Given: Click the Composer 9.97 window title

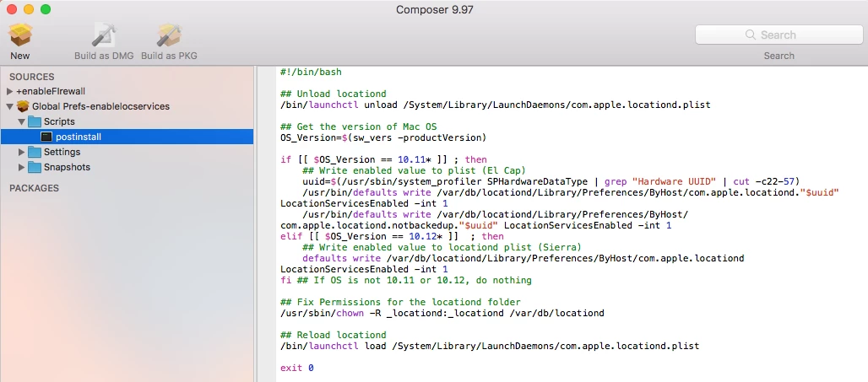Looking at the screenshot, I should click(434, 9).
